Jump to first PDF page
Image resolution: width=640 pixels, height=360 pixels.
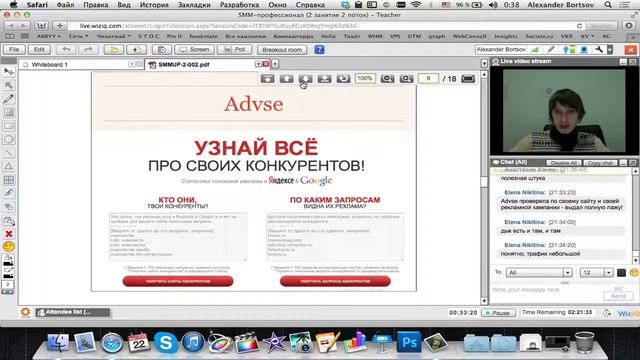point(268,78)
